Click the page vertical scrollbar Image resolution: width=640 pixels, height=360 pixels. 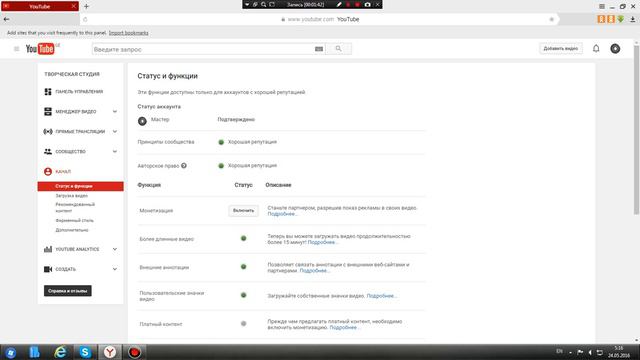pyautogui.click(x=637, y=131)
